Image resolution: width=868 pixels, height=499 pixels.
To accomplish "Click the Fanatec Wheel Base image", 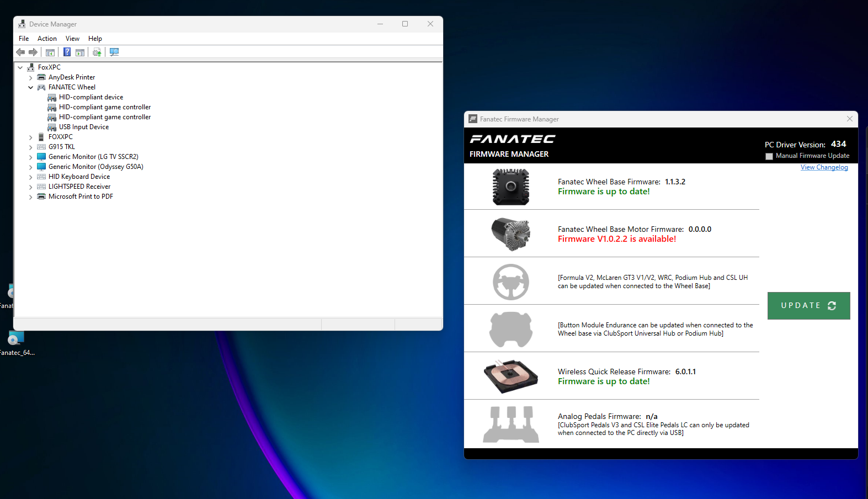I will click(x=511, y=187).
